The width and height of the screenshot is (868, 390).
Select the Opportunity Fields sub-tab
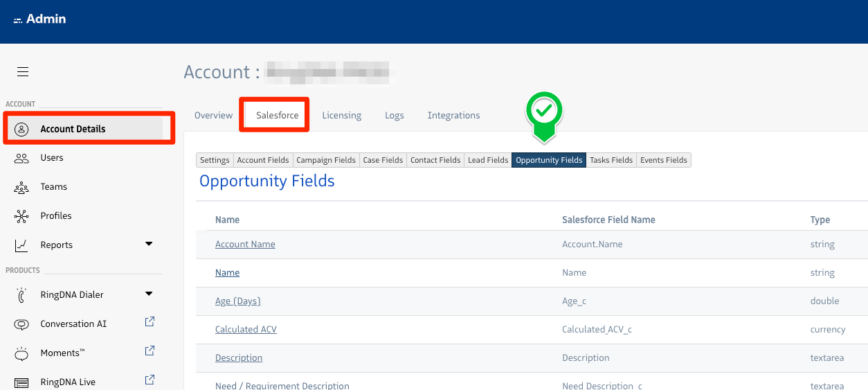[x=549, y=160]
